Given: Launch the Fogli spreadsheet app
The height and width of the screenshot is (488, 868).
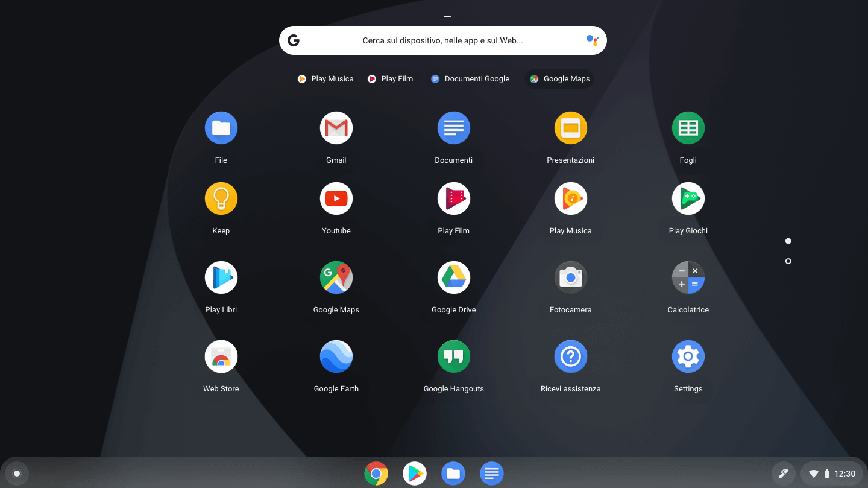Looking at the screenshot, I should (x=688, y=128).
